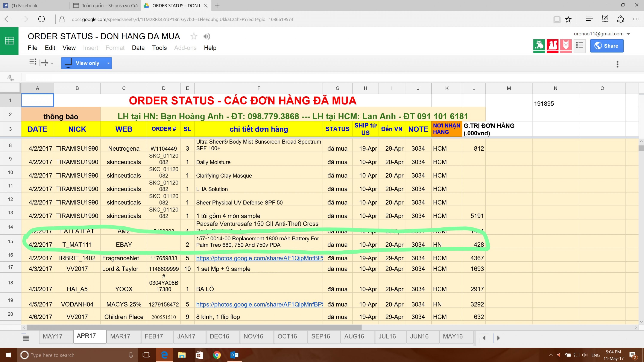
Task: Open the FragranceNet photos.google.com link
Action: [x=259, y=258]
